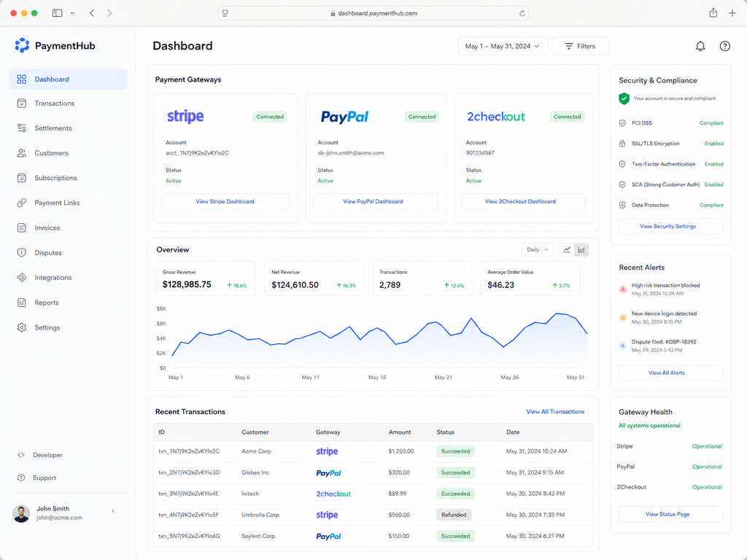The width and height of the screenshot is (747, 560).
Task: Open the May 1 – May 31, 2024 date dropdown
Action: point(503,46)
